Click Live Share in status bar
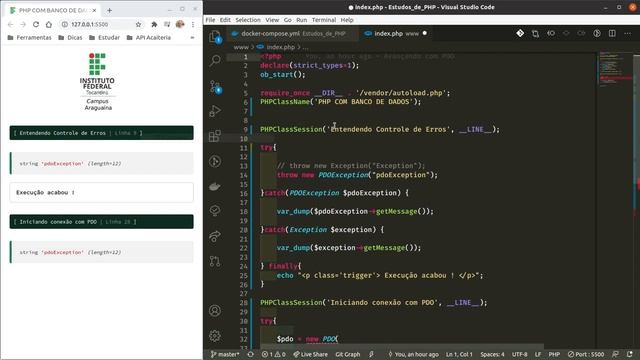This screenshot has width=640, height=360. (311, 354)
